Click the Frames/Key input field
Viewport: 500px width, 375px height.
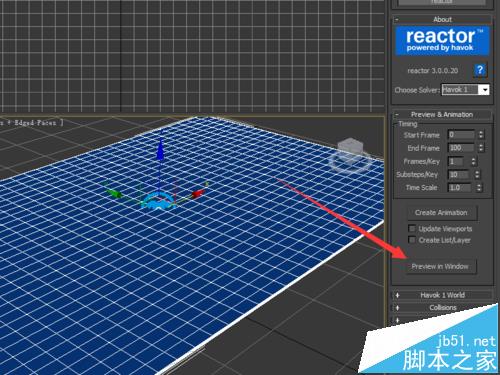(x=456, y=161)
